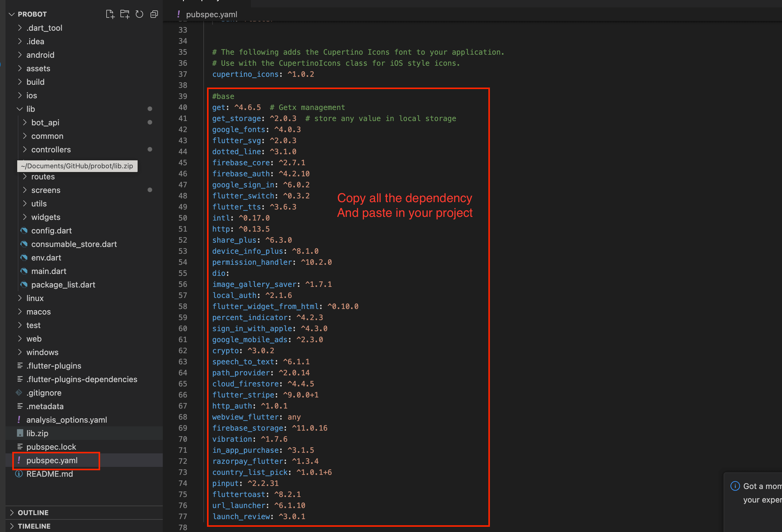Click the info icon in the notification popup
The width and height of the screenshot is (782, 532).
(x=736, y=486)
